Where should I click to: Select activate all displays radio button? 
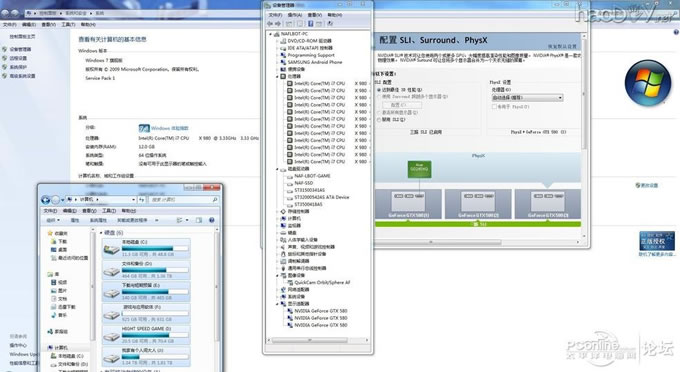[379, 112]
